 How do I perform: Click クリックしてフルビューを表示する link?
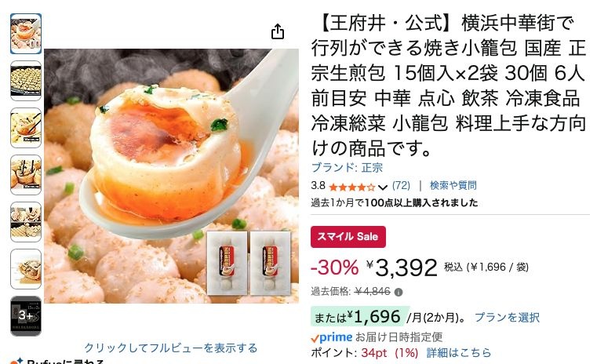tap(170, 348)
